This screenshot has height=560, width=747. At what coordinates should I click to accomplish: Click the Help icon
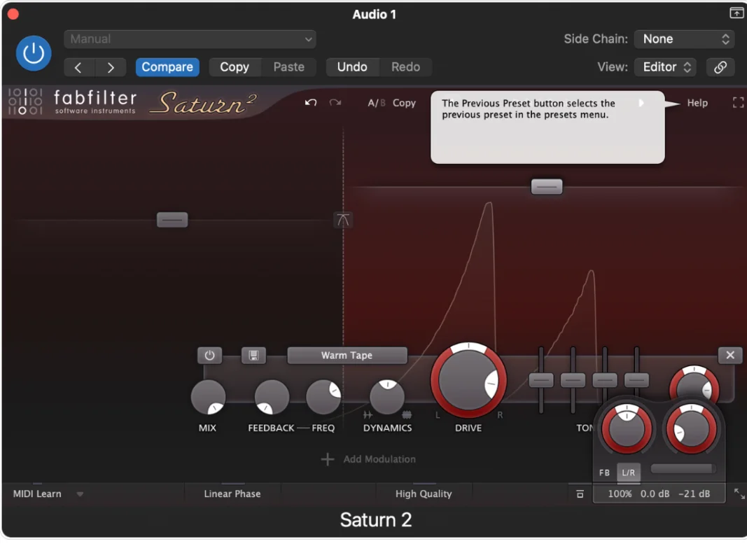pos(697,102)
